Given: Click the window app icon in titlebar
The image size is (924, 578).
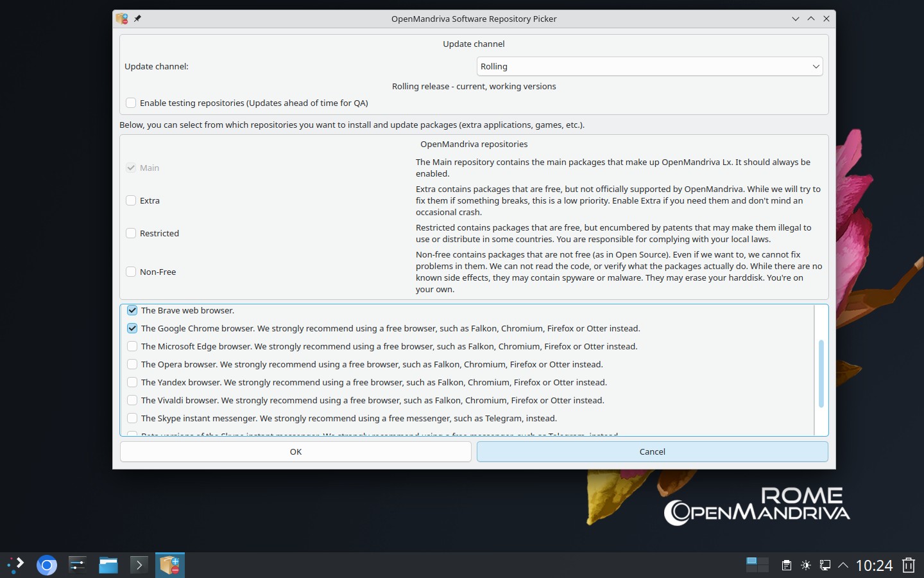Looking at the screenshot, I should [x=122, y=19].
